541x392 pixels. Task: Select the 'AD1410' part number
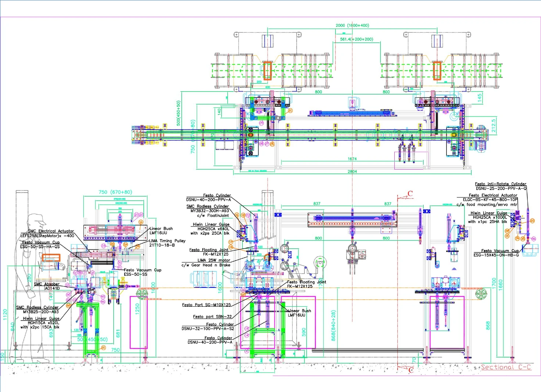coord(52,288)
